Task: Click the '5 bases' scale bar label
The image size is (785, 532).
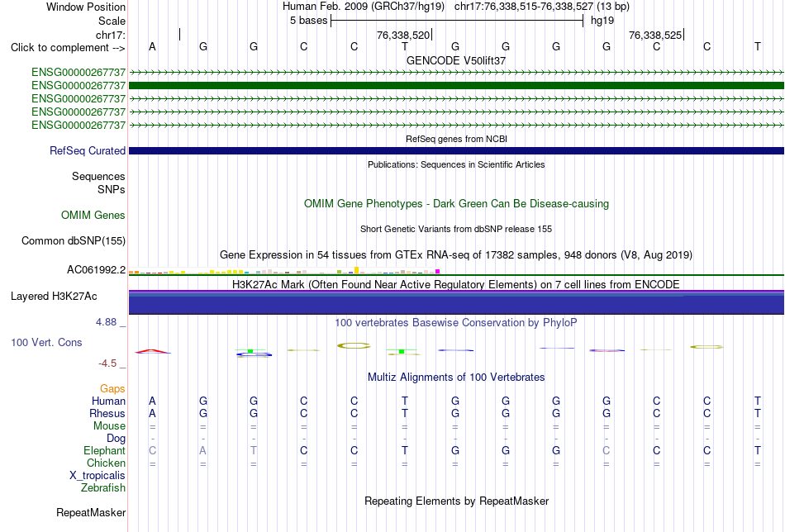Action: click(308, 21)
